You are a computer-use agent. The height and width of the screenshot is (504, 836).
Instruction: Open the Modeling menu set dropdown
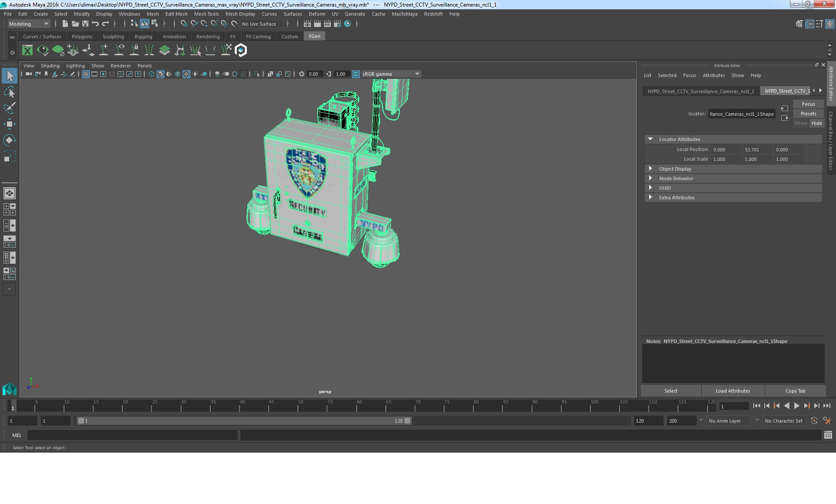pos(29,24)
